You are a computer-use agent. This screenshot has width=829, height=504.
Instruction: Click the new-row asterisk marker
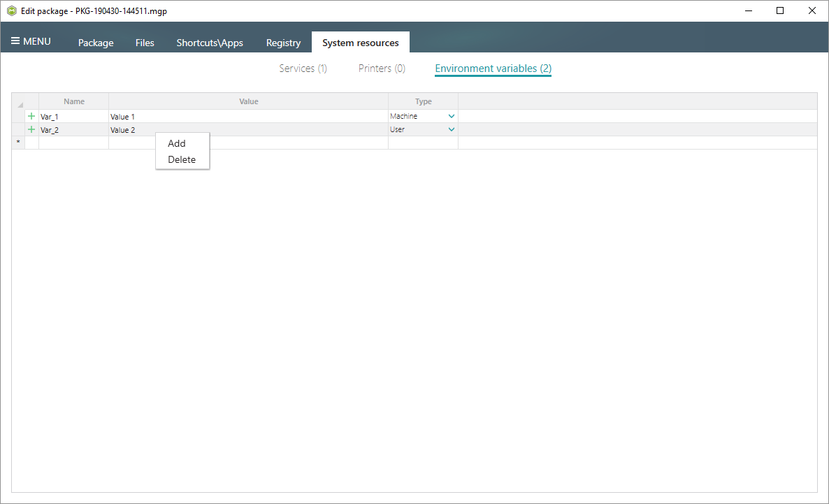18,143
